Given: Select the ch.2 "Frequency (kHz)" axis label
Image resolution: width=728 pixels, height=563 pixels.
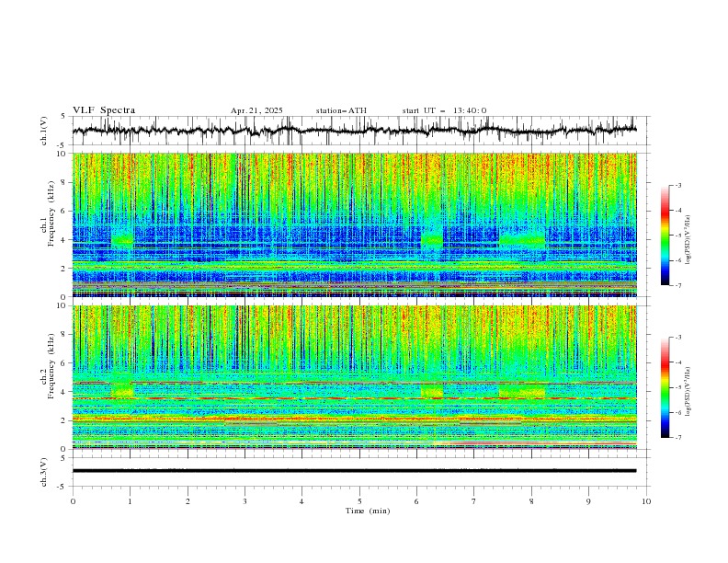Looking at the screenshot, I should [51, 366].
